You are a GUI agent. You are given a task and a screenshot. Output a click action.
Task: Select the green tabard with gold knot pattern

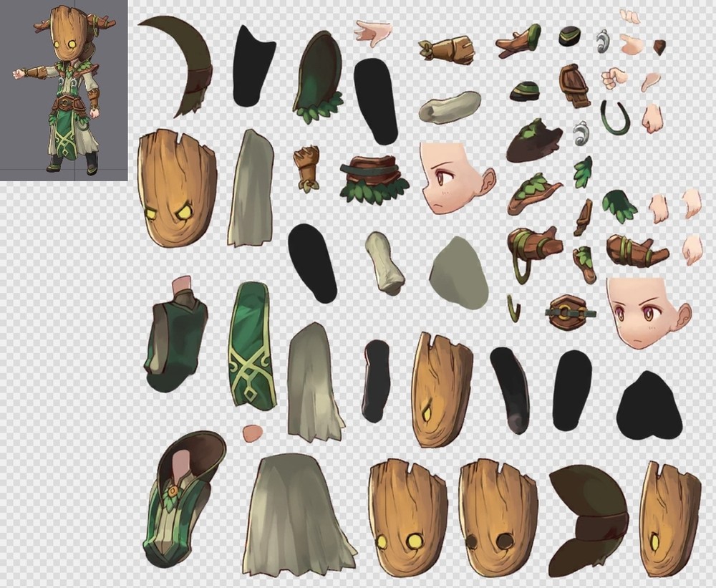253,346
